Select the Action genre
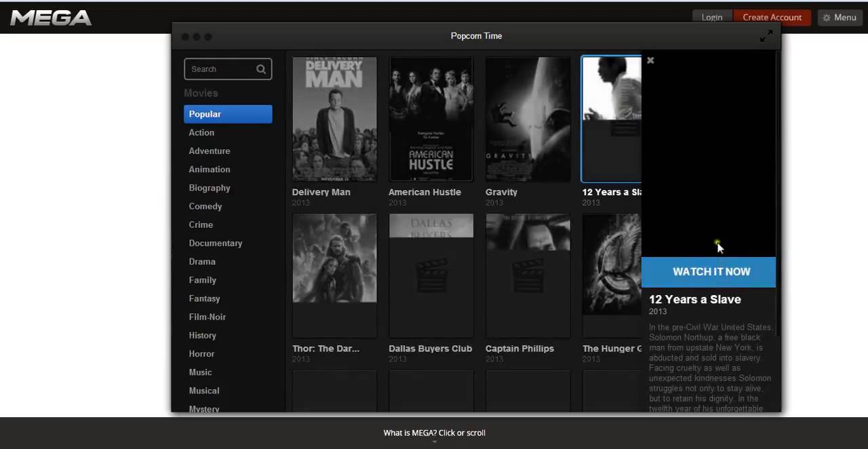 (x=201, y=132)
